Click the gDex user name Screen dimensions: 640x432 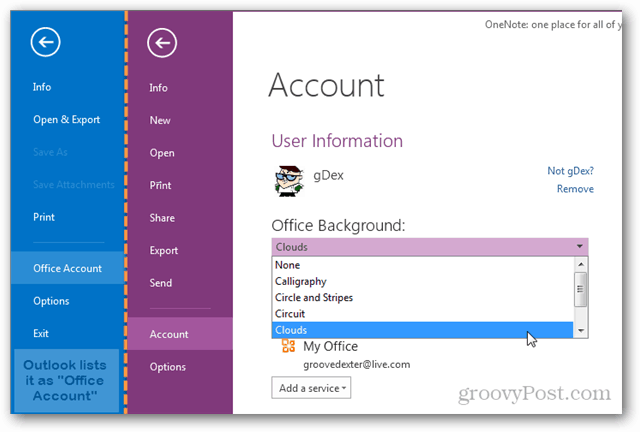point(328,175)
